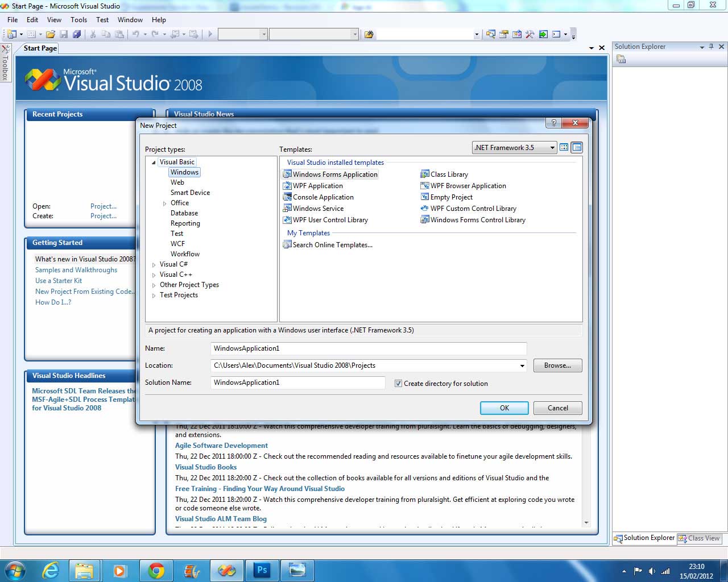Open the Toolbox wrench-and-hammer toolbar icon
This screenshot has width=728, height=582.
[x=530, y=34]
